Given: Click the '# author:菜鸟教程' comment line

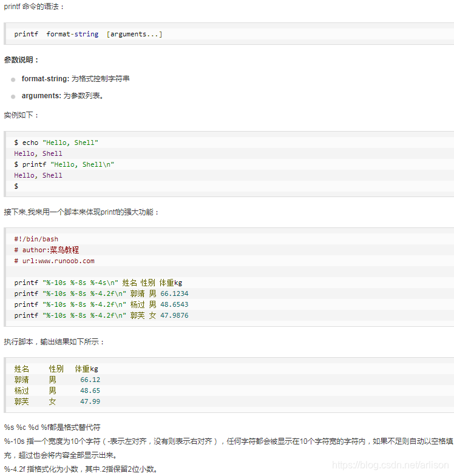Looking at the screenshot, I should [x=47, y=250].
